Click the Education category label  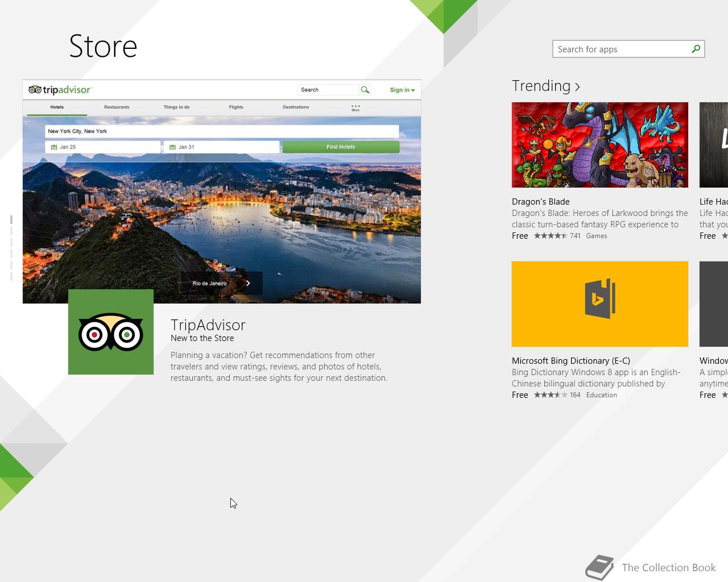point(601,395)
